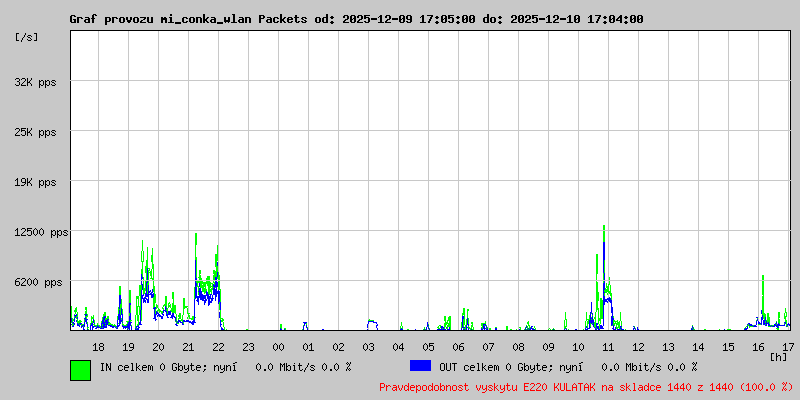
Task: Click the hour 16 time-axis label
Action: (x=758, y=347)
